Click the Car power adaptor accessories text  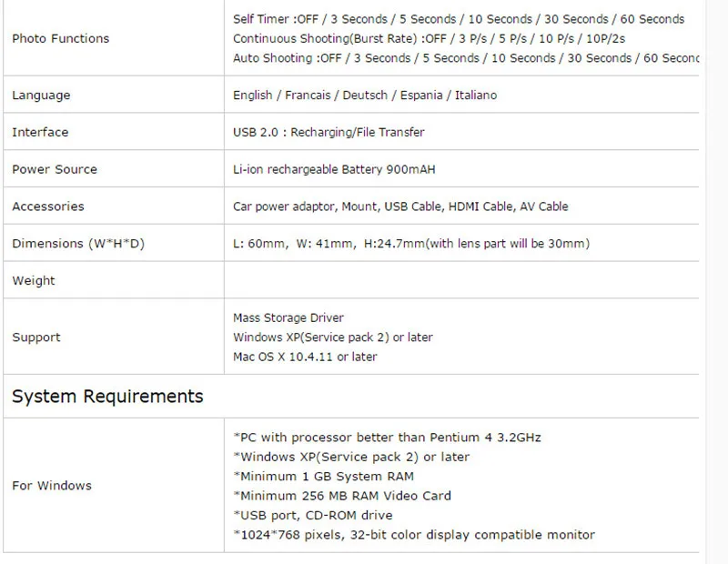pos(400,206)
